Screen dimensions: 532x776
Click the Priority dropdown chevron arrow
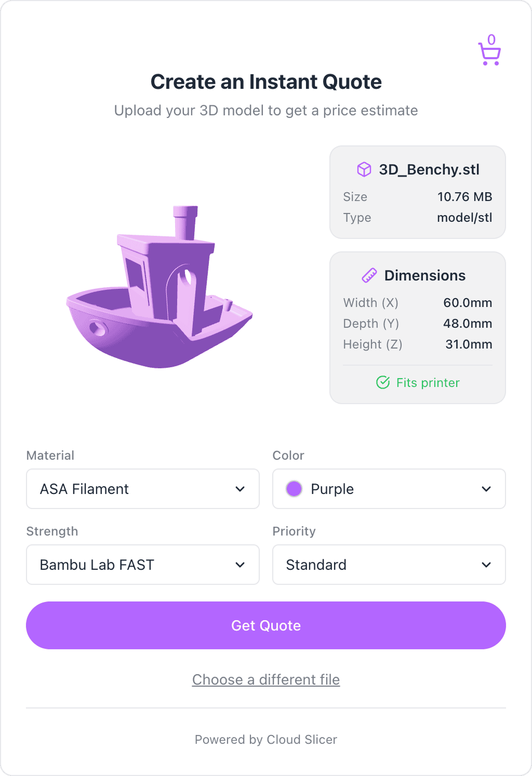(486, 565)
